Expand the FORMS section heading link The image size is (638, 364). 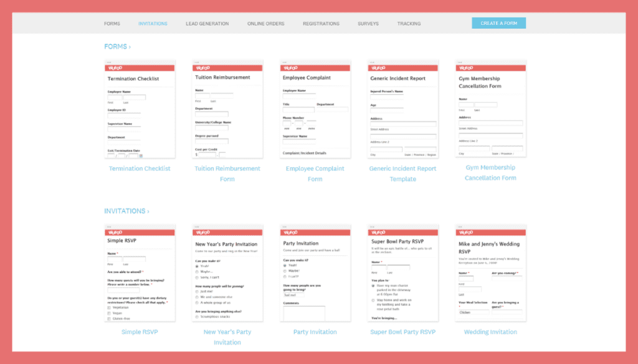(118, 47)
